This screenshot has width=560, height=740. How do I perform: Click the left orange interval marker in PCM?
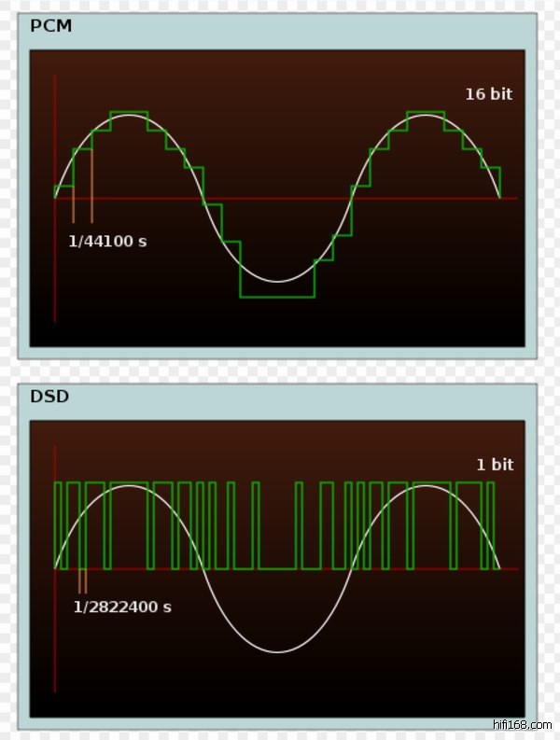click(74, 210)
